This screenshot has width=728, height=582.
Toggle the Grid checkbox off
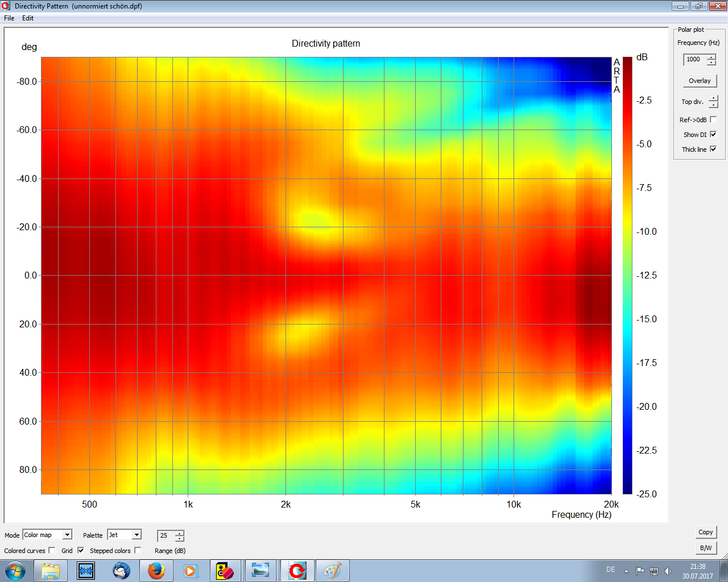81,550
